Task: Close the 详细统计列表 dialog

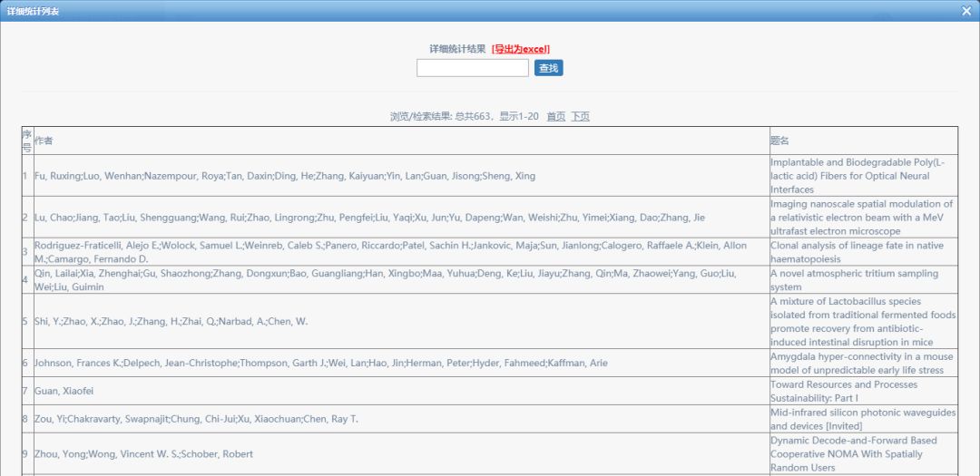Action: pyautogui.click(x=967, y=10)
